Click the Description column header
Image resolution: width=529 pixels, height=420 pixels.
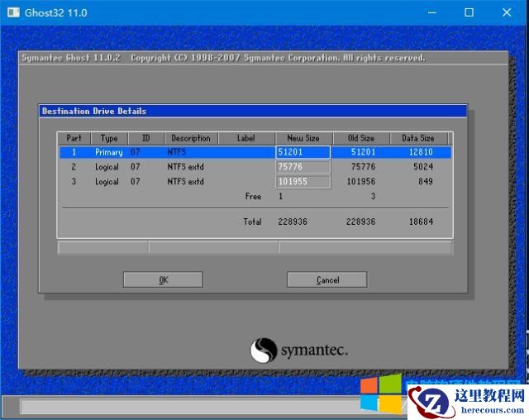pos(191,138)
